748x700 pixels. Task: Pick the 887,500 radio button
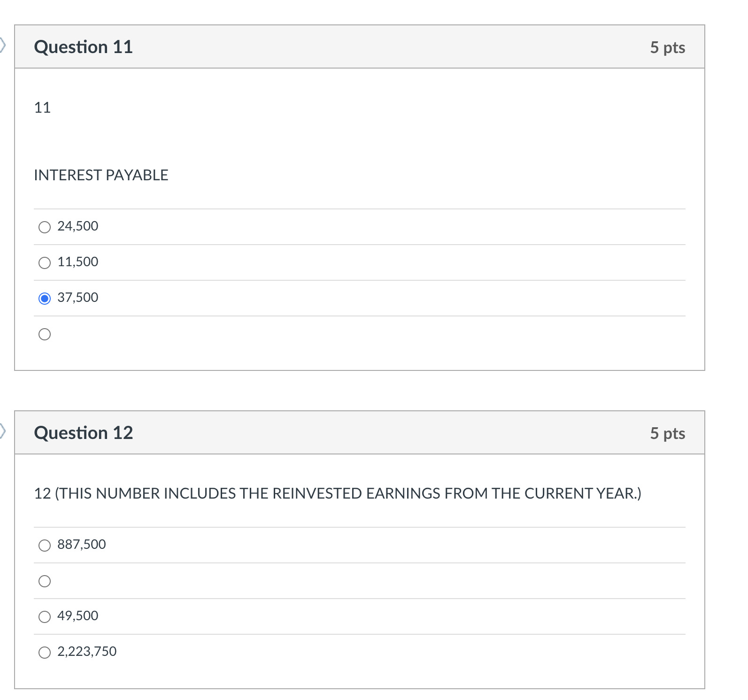pos(45,546)
